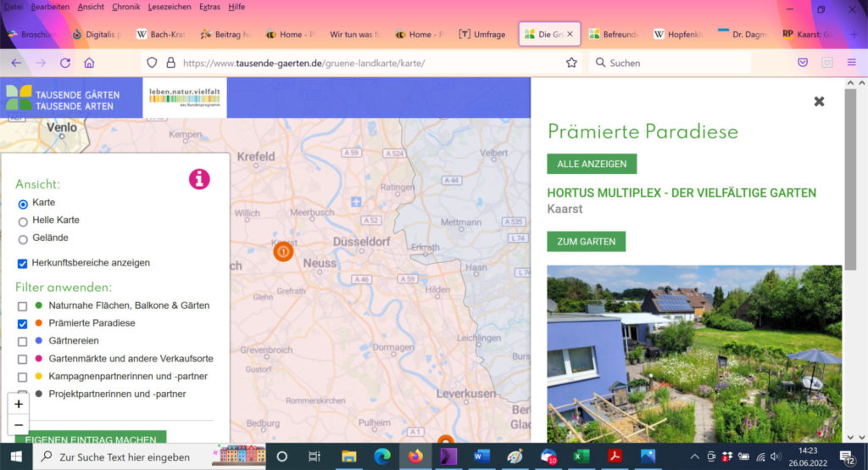Screen dimensions: 868x470
Task: Open Microsoft Edge from the taskbar
Action: (x=382, y=456)
